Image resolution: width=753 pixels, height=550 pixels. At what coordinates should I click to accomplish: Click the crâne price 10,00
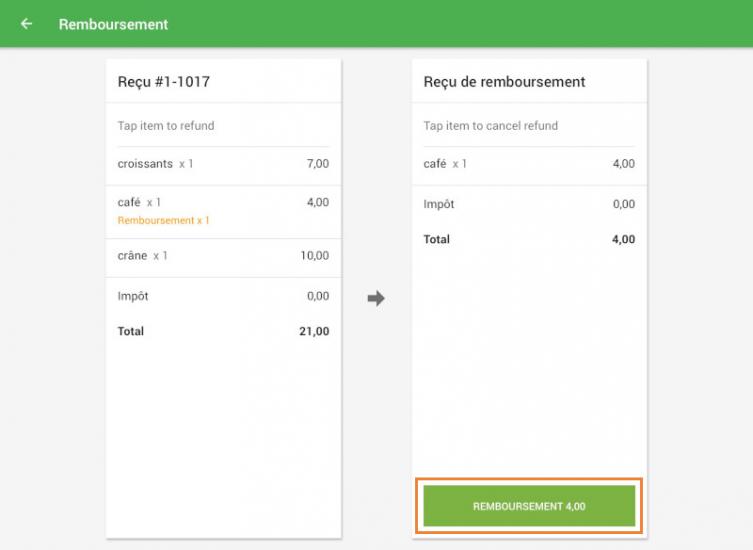315,256
